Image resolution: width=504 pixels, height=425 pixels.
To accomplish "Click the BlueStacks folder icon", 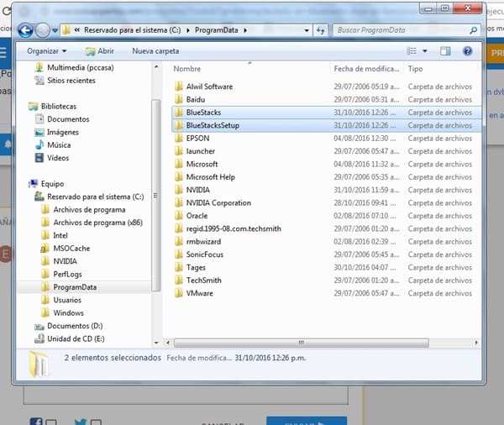I will tap(178, 112).
